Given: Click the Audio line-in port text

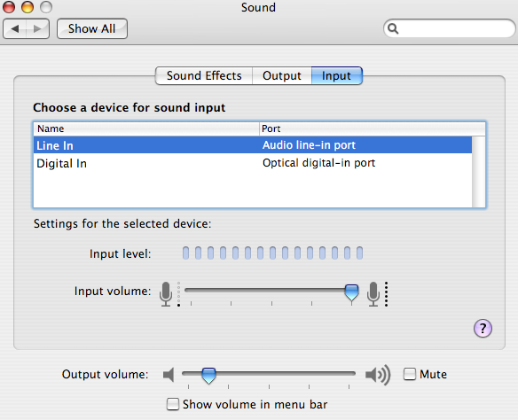Looking at the screenshot, I should 309,145.
